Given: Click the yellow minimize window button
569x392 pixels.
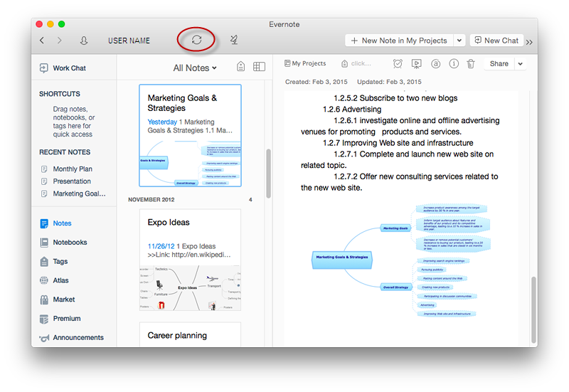Looking at the screenshot, I should pos(50,24).
